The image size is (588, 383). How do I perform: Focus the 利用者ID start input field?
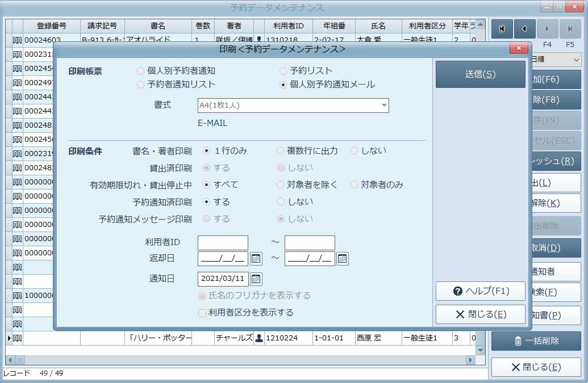(223, 243)
